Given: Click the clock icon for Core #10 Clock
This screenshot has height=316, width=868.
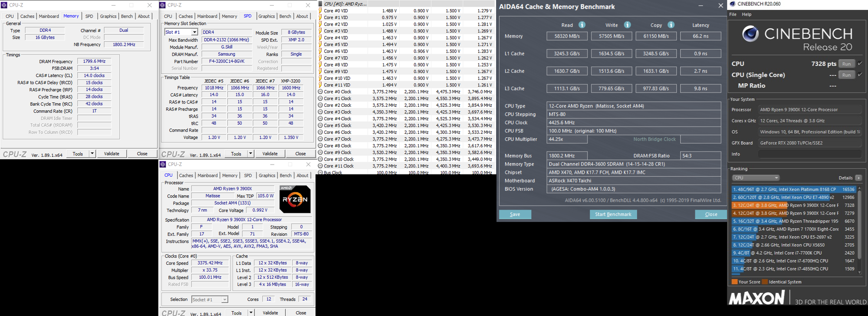Looking at the screenshot, I should tap(320, 159).
